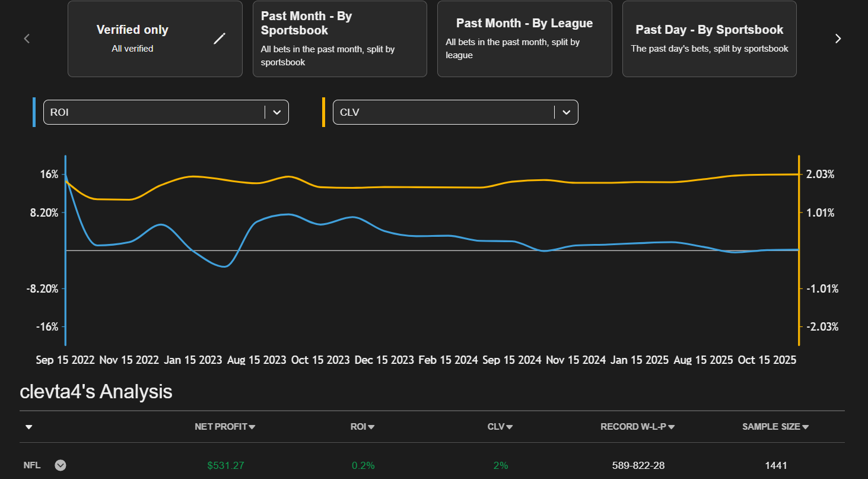Expand the NFL row chevron
868x479 pixels.
pyautogui.click(x=61, y=465)
